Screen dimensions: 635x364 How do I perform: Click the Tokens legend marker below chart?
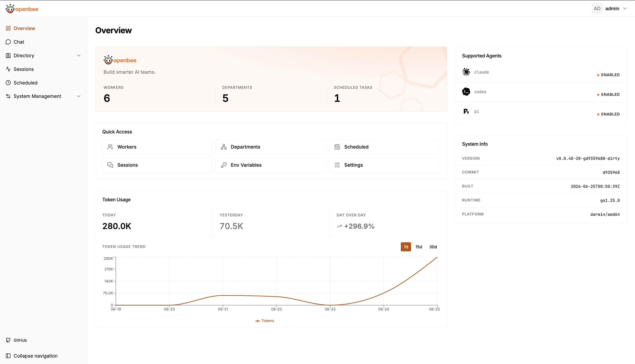(x=258, y=321)
